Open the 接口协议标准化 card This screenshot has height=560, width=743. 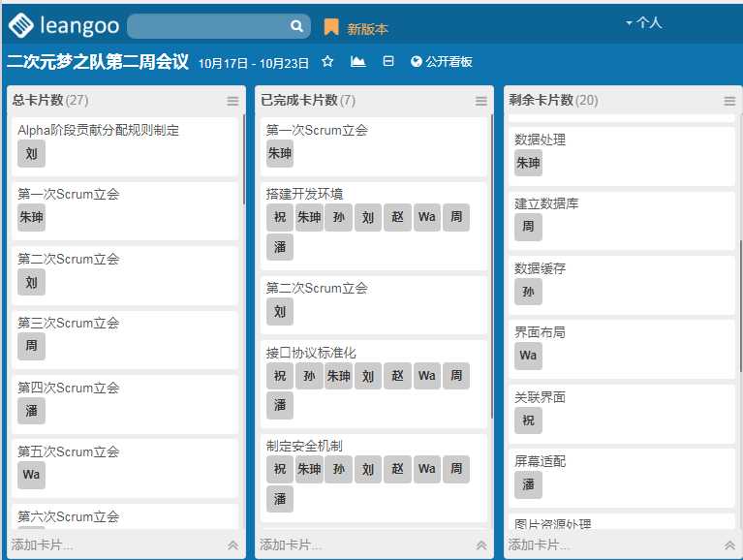click(374, 385)
